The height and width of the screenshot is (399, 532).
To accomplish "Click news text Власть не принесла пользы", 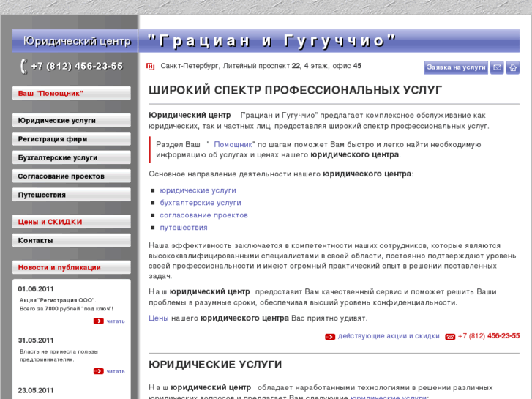I will click(59, 351).
